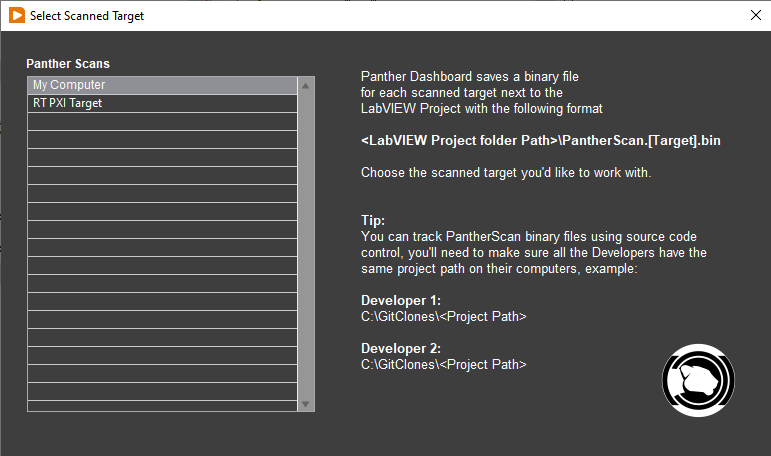The height and width of the screenshot is (456, 771).
Task: Select the My Computer scan entry
Action: (162, 85)
